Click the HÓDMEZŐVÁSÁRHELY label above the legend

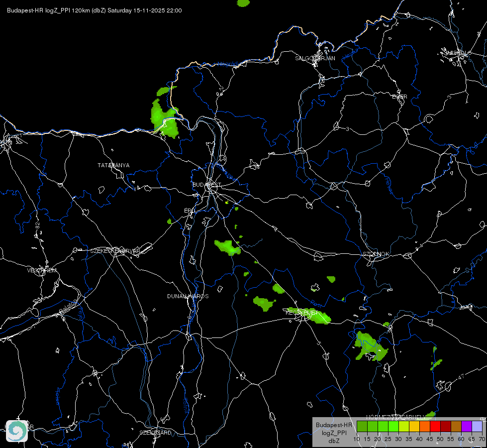395,417
